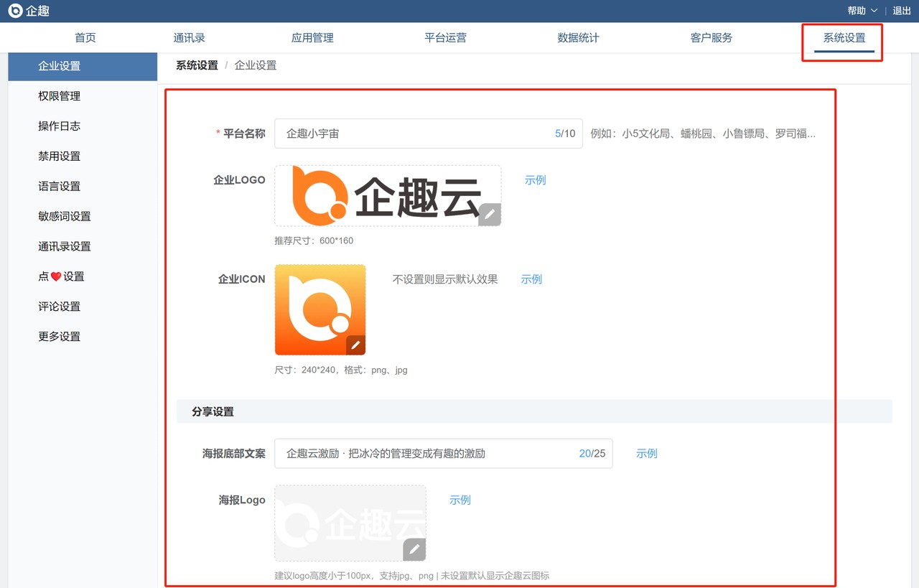
Task: Click 示例 link next to 海报底部文案
Action: tap(646, 454)
